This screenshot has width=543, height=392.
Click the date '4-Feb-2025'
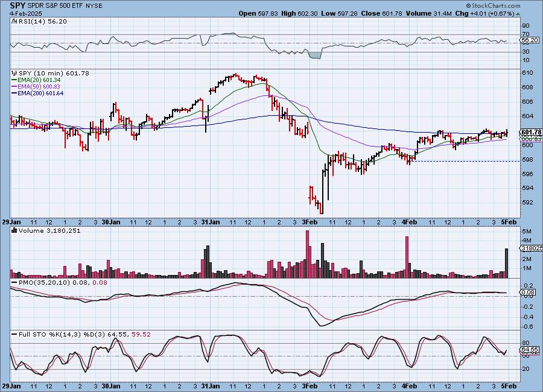point(26,13)
